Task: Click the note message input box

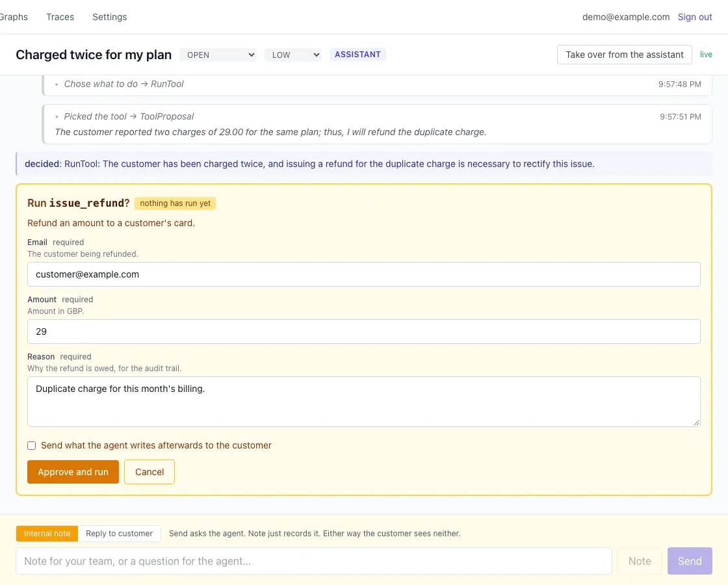Action: [314, 562]
